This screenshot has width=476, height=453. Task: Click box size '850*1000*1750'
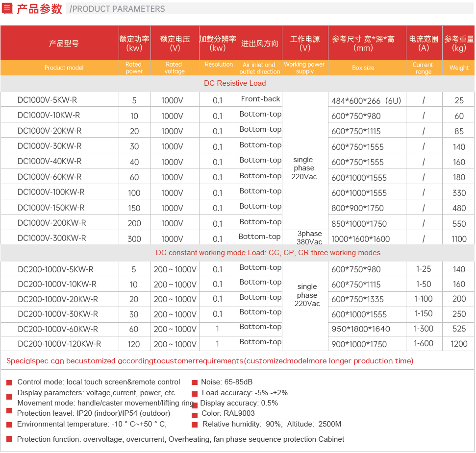tap(359, 224)
